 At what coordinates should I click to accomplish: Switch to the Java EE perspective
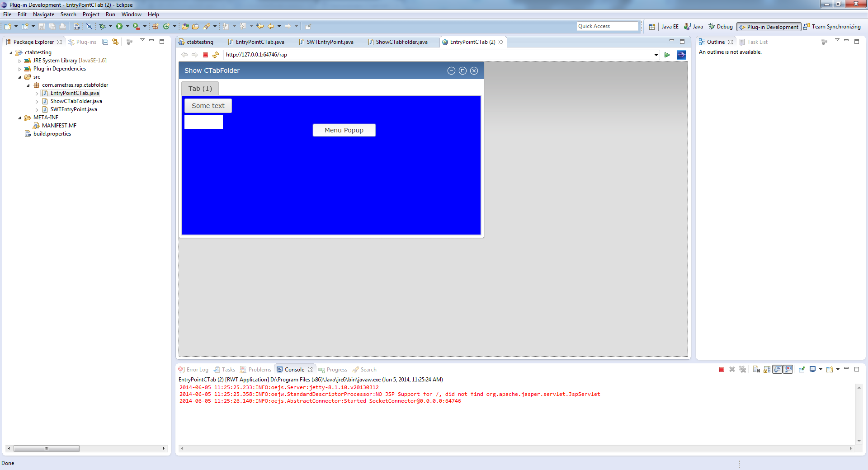[x=670, y=27]
